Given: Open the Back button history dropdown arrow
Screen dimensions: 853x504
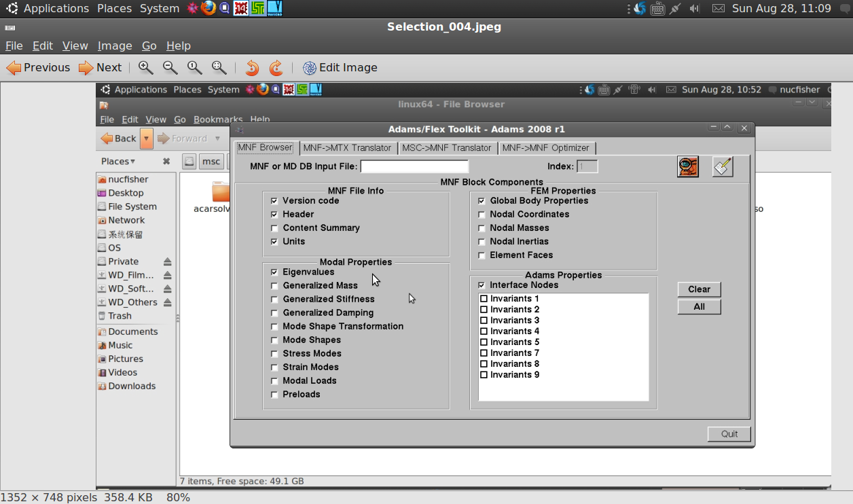Looking at the screenshot, I should 147,138.
